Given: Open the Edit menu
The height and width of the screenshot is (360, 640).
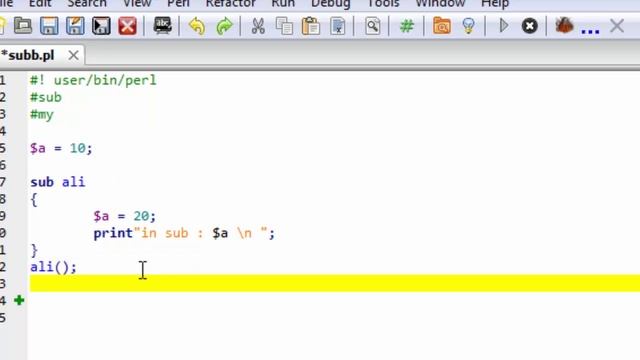Looking at the screenshot, I should click(40, 4).
